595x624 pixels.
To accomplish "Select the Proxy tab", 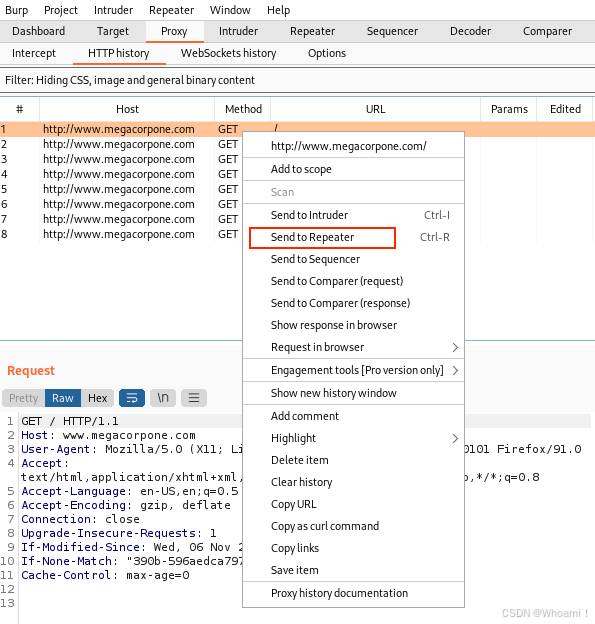I will click(x=174, y=31).
